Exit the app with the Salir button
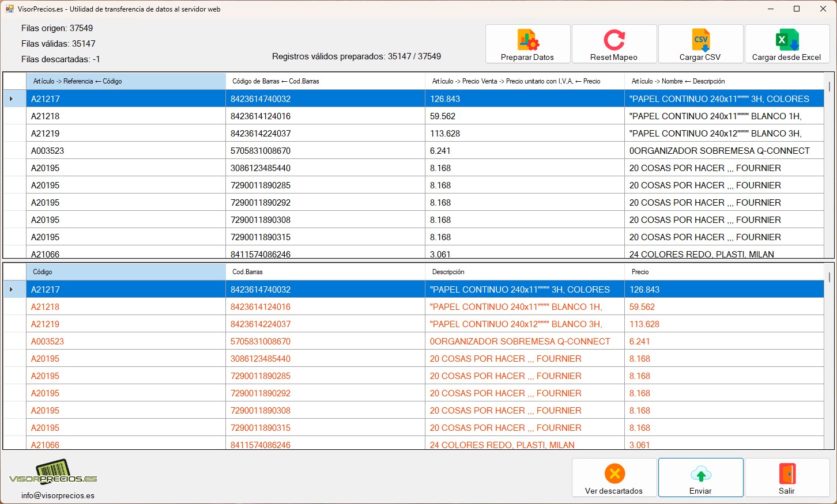837x504 pixels. (787, 478)
